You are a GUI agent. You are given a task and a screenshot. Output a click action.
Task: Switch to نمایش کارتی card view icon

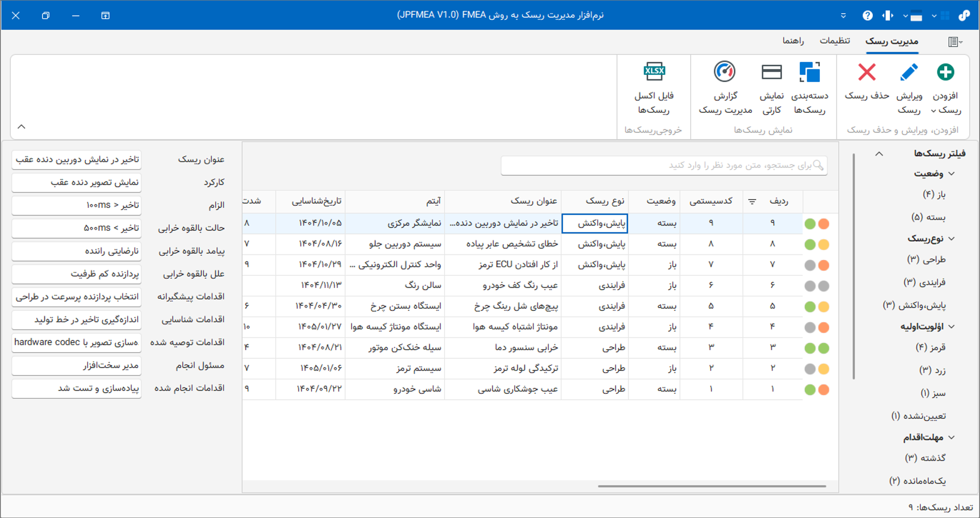pos(772,72)
